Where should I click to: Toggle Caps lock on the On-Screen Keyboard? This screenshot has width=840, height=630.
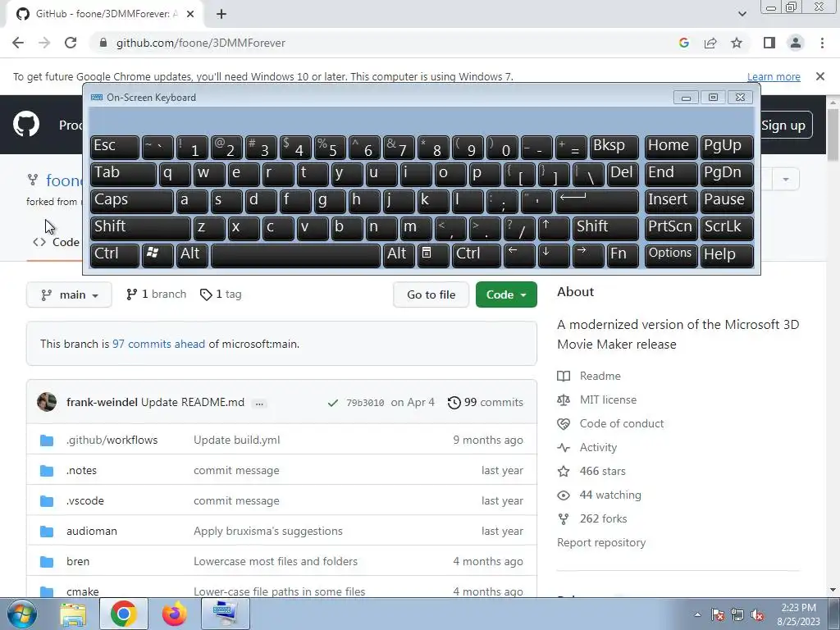coord(132,202)
